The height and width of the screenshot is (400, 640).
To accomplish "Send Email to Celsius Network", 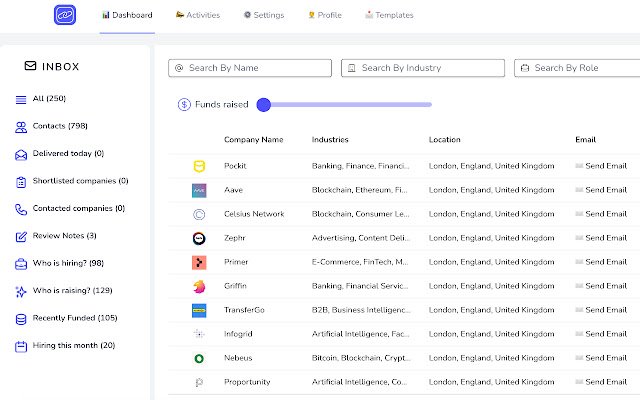I will pos(601,214).
